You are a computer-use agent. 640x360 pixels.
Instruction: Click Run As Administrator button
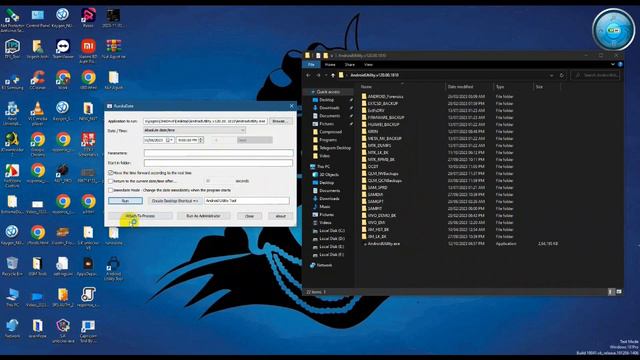[x=203, y=216]
